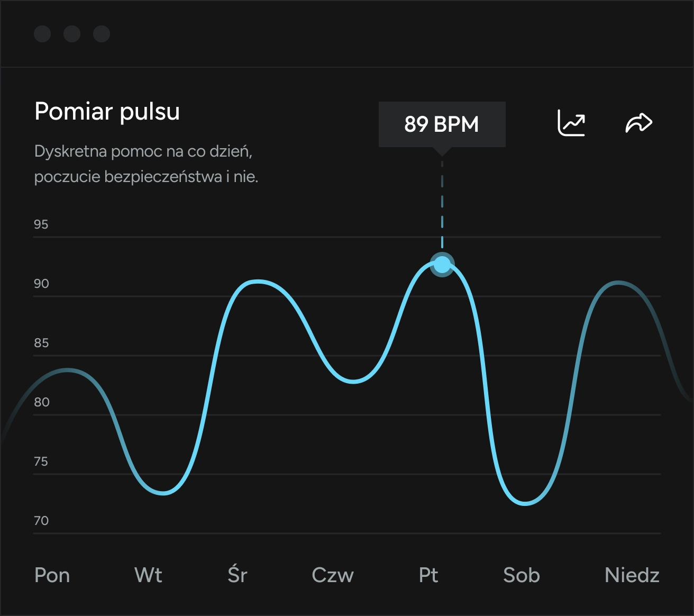
Task: Click the 70 gridline label
Action: [40, 521]
